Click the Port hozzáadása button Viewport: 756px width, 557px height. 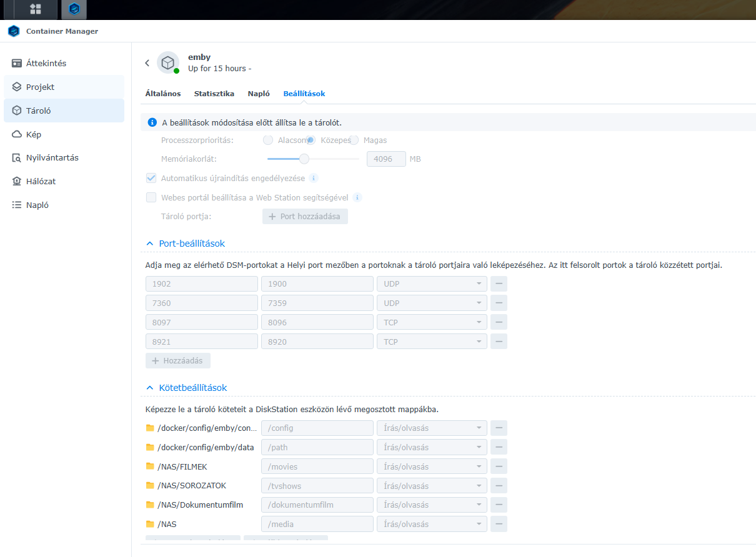tap(305, 217)
